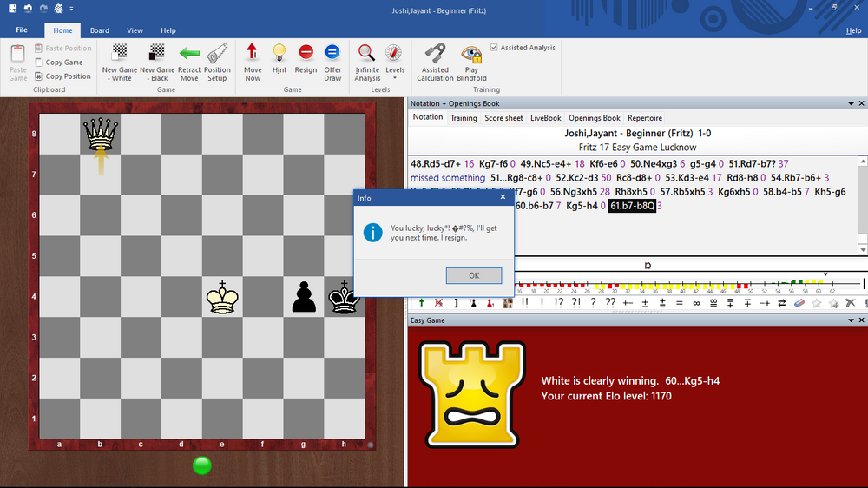Open the LiveBook tab
The image size is (868, 488).
(x=545, y=118)
